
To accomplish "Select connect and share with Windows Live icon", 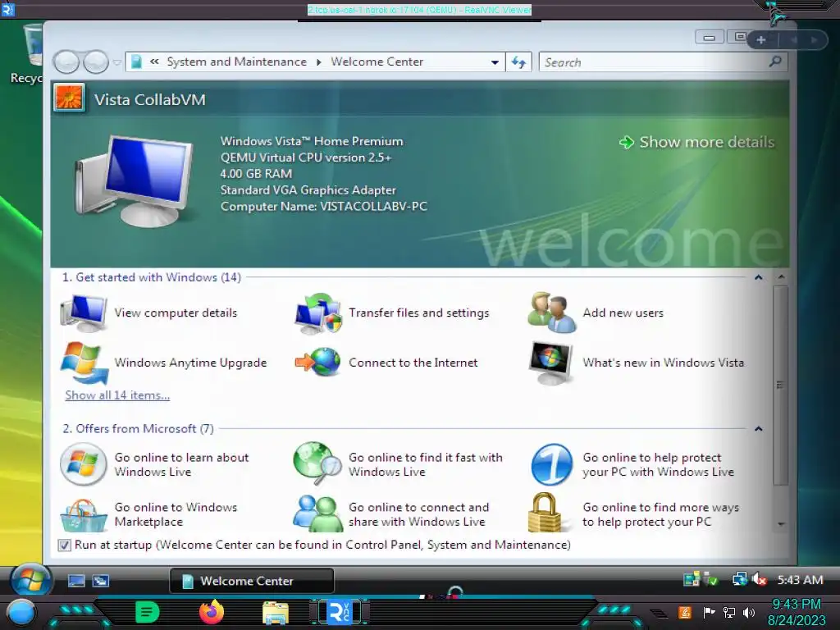I will [317, 514].
